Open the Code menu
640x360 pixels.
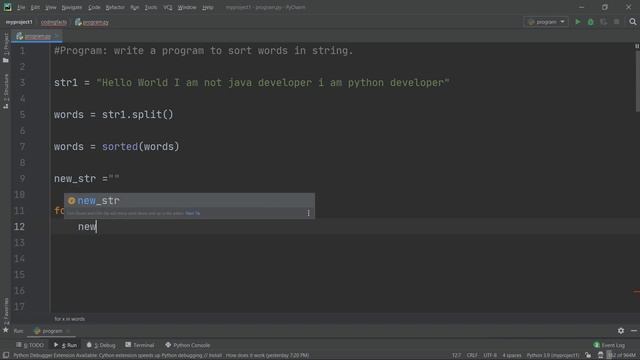[94, 7]
